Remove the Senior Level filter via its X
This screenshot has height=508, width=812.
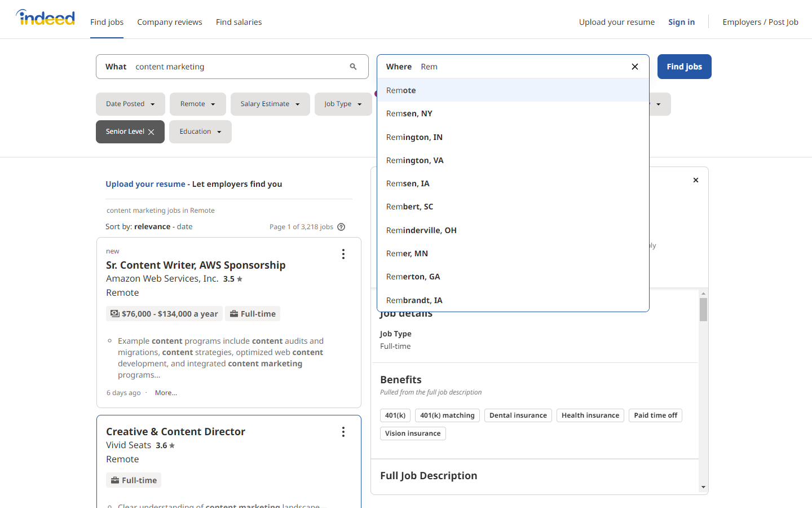pyautogui.click(x=151, y=132)
